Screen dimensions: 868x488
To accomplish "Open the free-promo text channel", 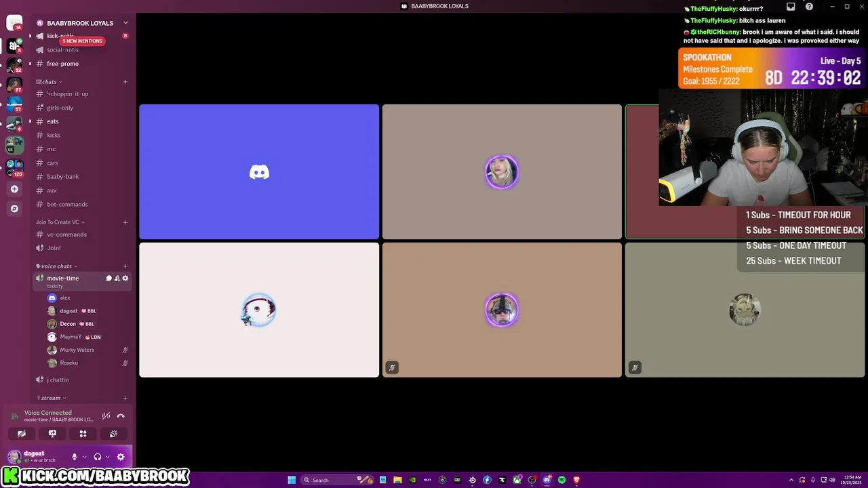I will point(82,64).
